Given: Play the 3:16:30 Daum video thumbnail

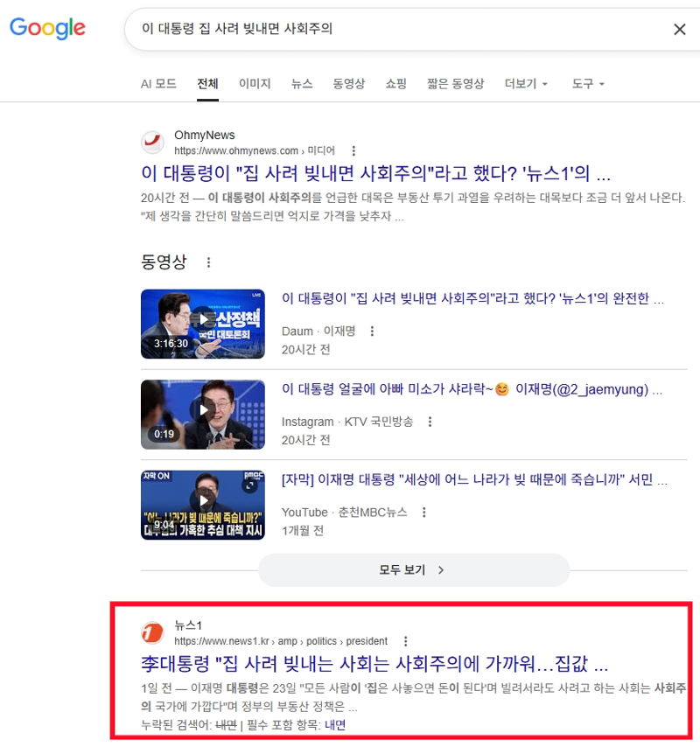Looking at the screenshot, I should click(203, 324).
